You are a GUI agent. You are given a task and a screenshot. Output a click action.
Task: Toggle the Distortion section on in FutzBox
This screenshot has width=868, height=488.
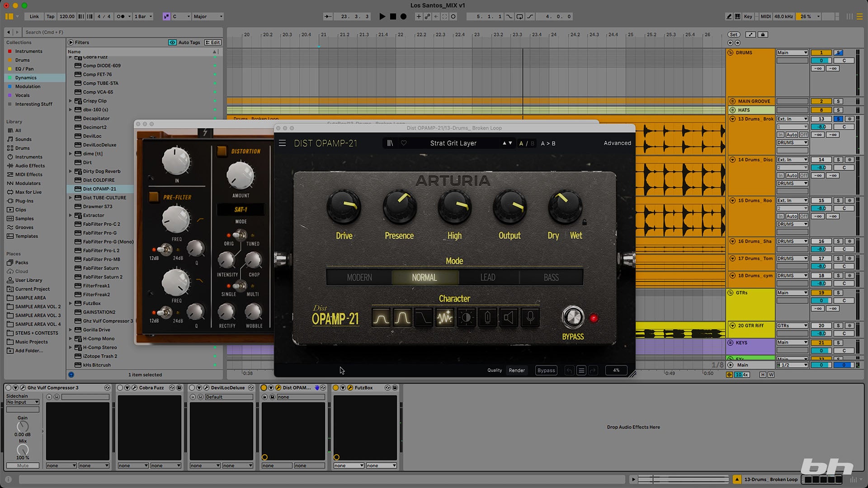(x=222, y=151)
